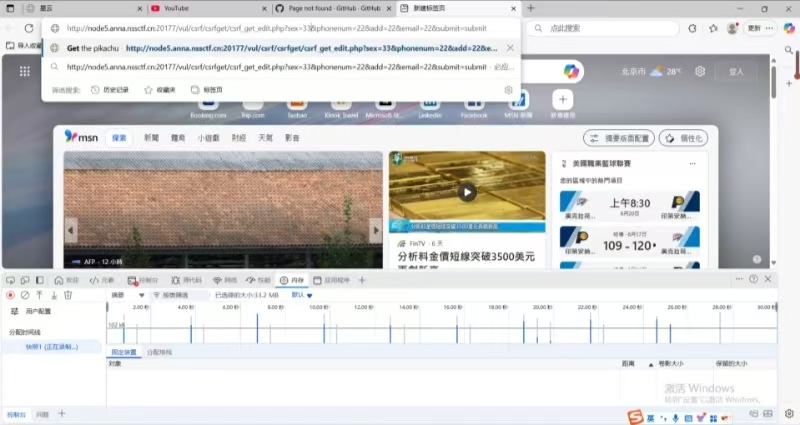This screenshot has width=800, height=425.
Task: Click the Sogou microphone voice input icon
Action: click(x=676, y=418)
